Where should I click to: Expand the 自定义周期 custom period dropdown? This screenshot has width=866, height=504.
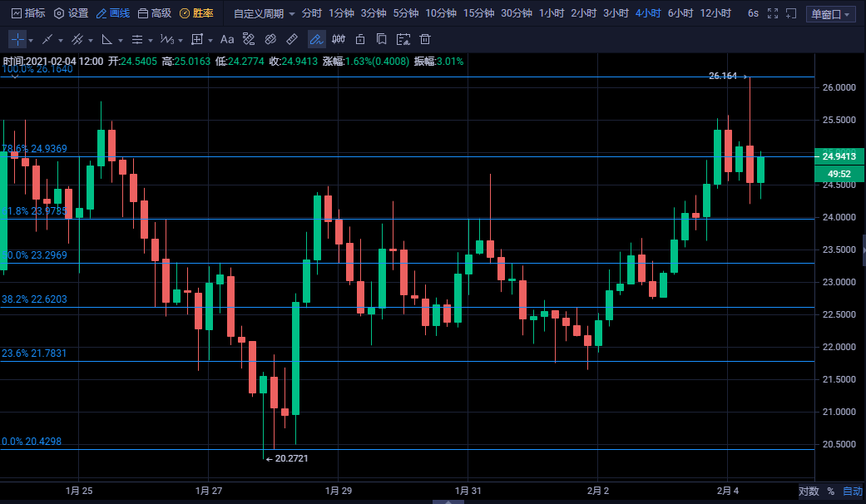tap(265, 14)
